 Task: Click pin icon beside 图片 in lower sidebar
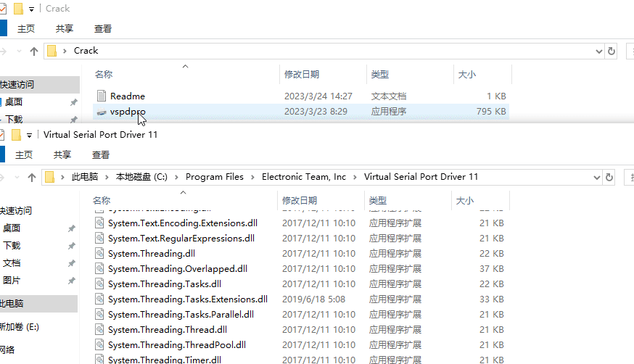(72, 281)
